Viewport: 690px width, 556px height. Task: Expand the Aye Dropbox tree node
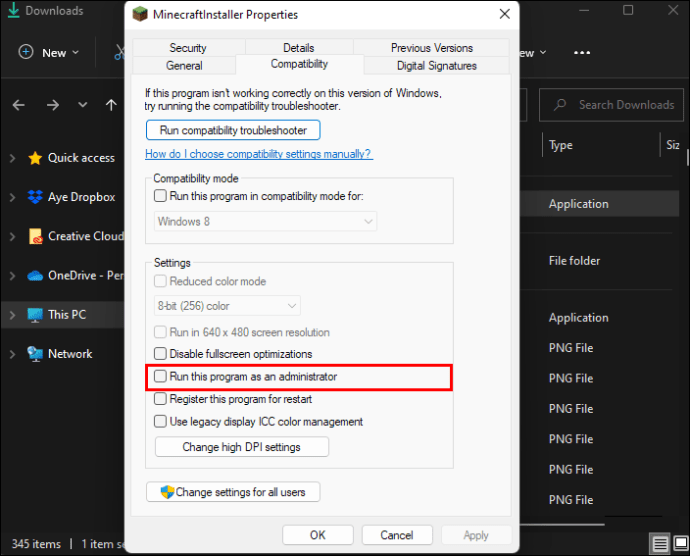pyautogui.click(x=12, y=197)
